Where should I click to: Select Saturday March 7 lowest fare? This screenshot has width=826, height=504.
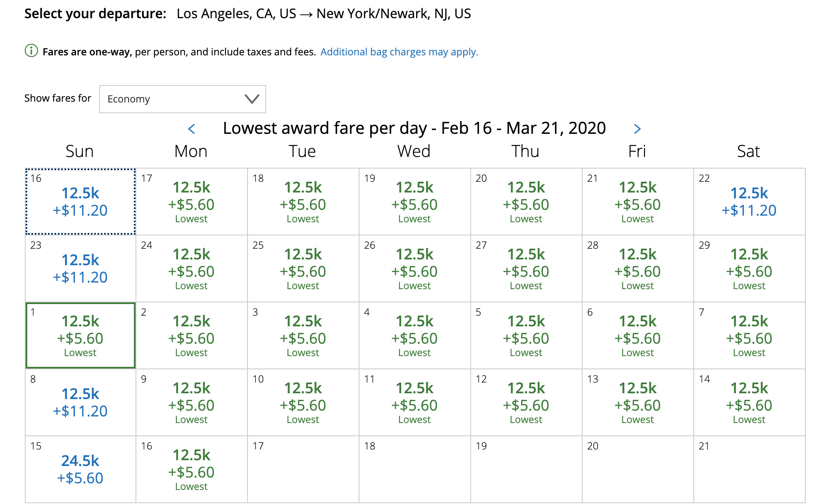749,335
